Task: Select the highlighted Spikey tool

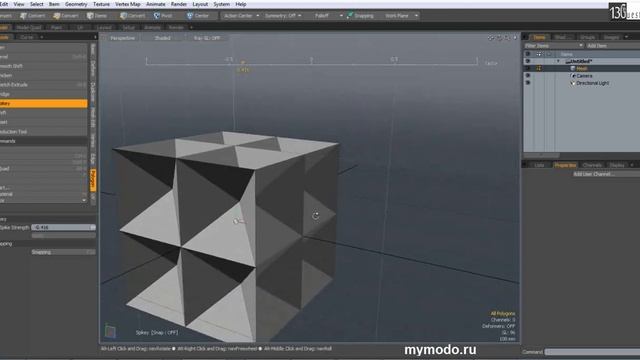Action: 43,103
